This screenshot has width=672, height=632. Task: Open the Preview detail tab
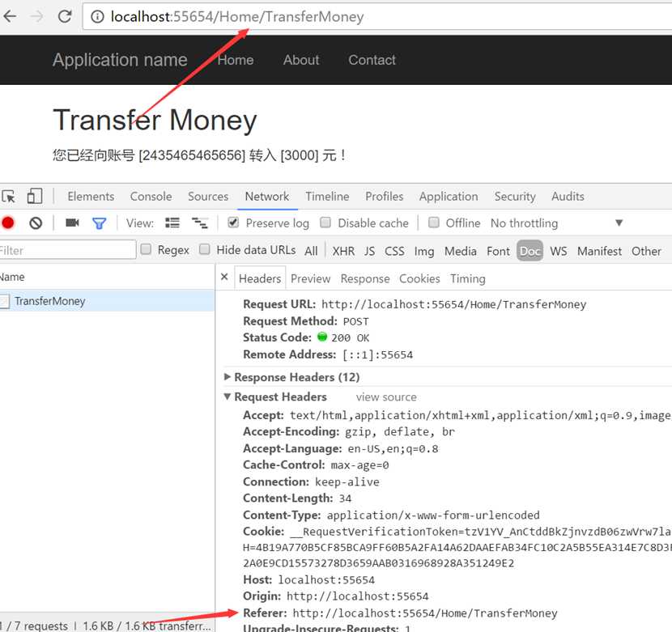[310, 278]
